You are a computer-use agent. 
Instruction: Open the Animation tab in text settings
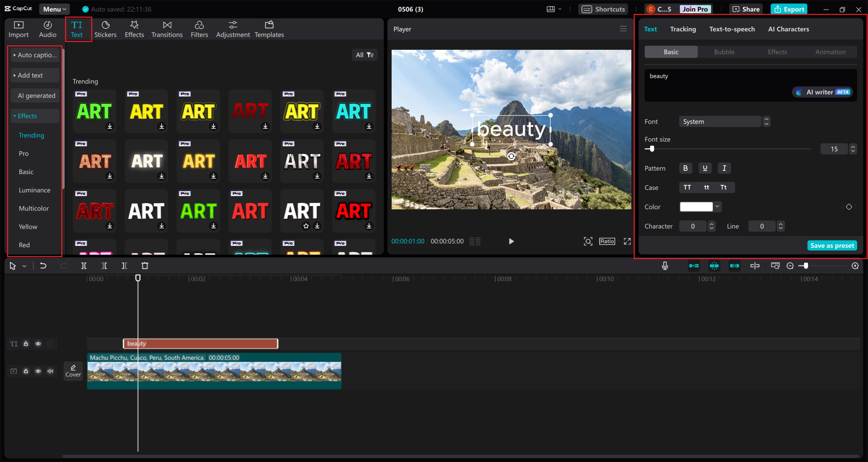point(830,51)
